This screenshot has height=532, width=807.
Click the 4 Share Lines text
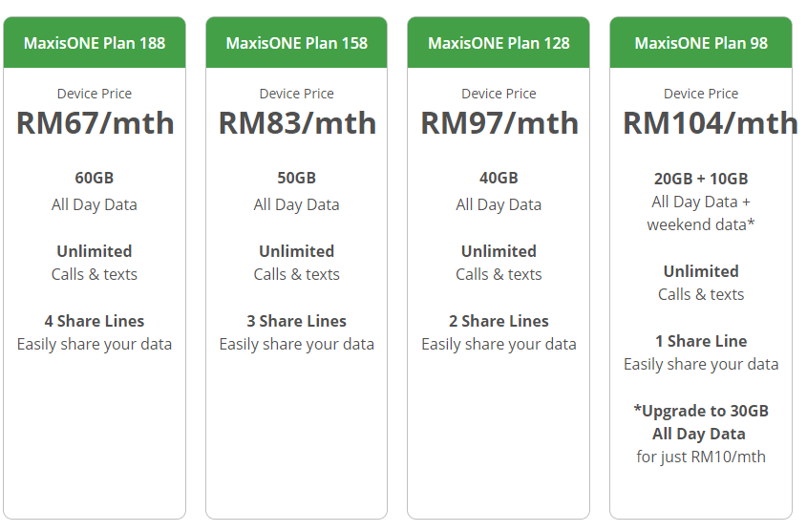coord(95,321)
